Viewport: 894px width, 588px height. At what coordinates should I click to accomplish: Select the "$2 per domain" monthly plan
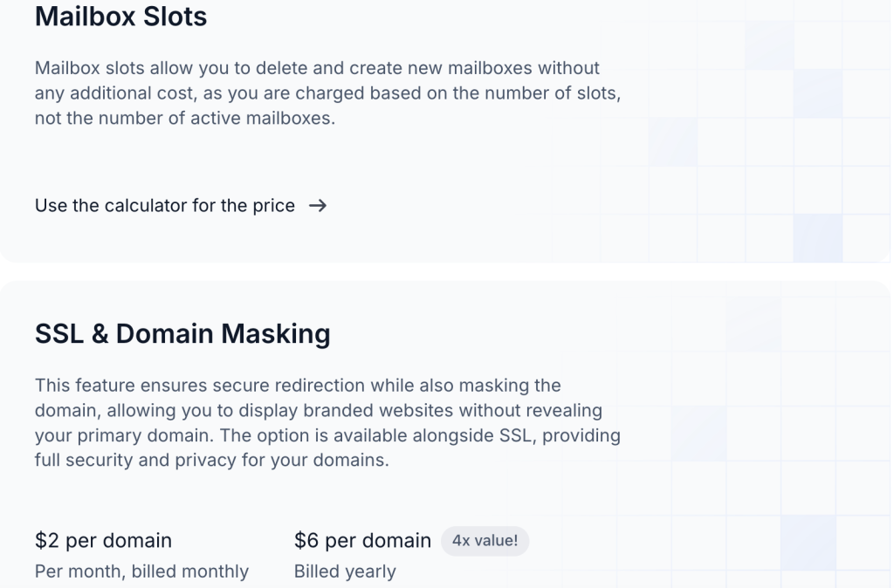point(103,541)
